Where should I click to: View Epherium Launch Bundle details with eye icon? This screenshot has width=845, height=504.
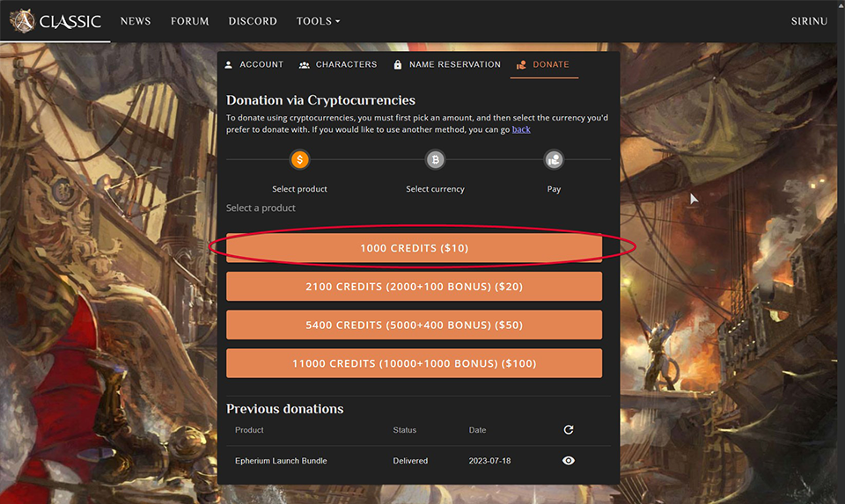tap(569, 460)
